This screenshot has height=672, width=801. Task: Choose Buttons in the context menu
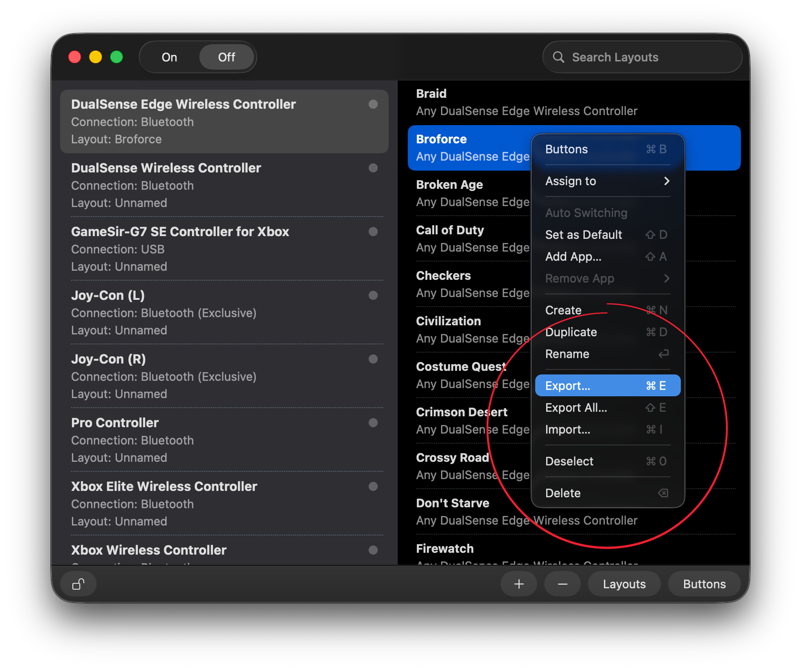(608, 149)
